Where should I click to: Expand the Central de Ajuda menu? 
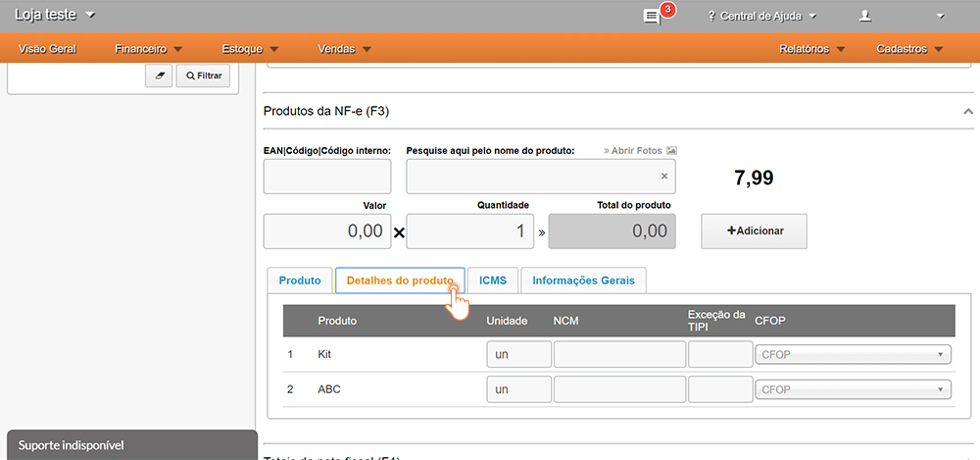pyautogui.click(x=761, y=16)
